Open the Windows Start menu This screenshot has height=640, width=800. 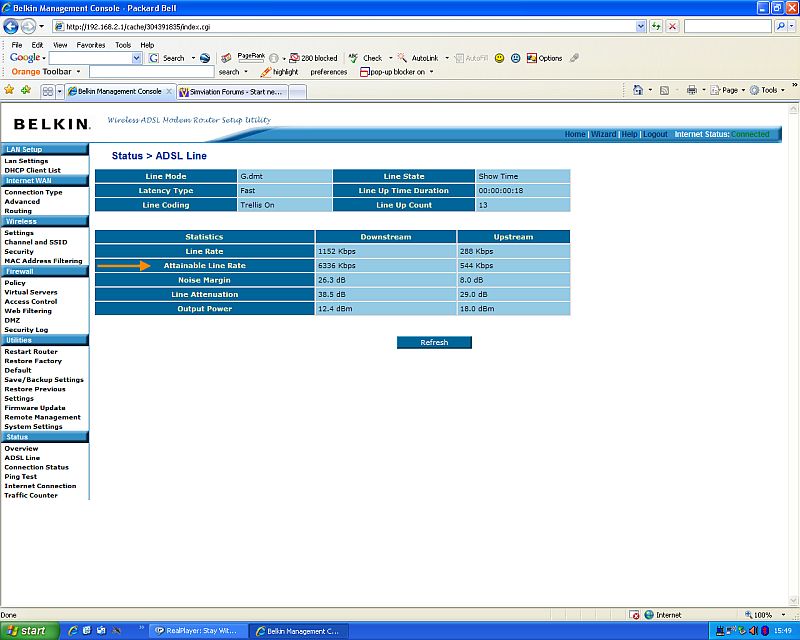[x=27, y=631]
